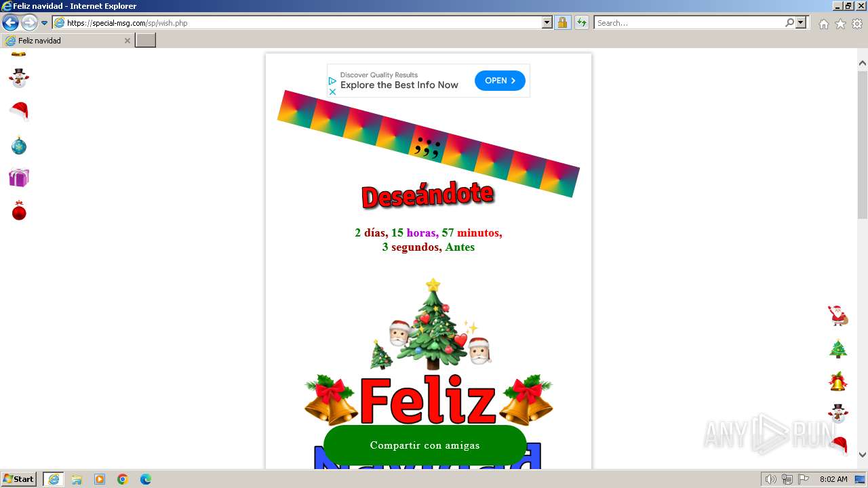Click the volume speaker tray icon
Screen dimensions: 868x488
[x=770, y=479]
